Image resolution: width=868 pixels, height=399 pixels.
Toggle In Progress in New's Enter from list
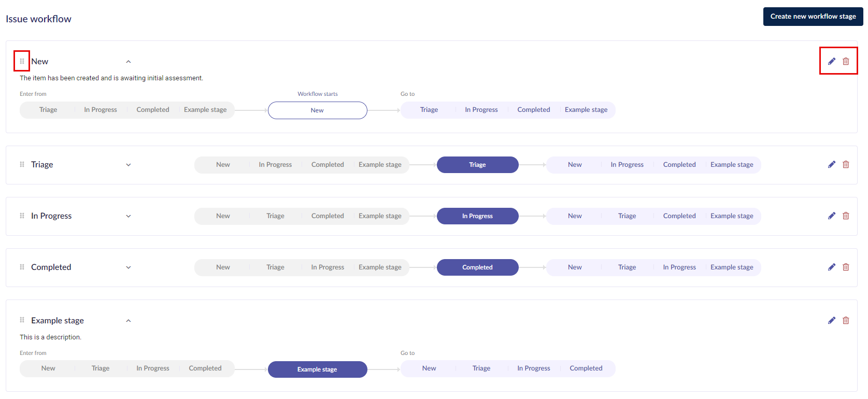coord(101,110)
